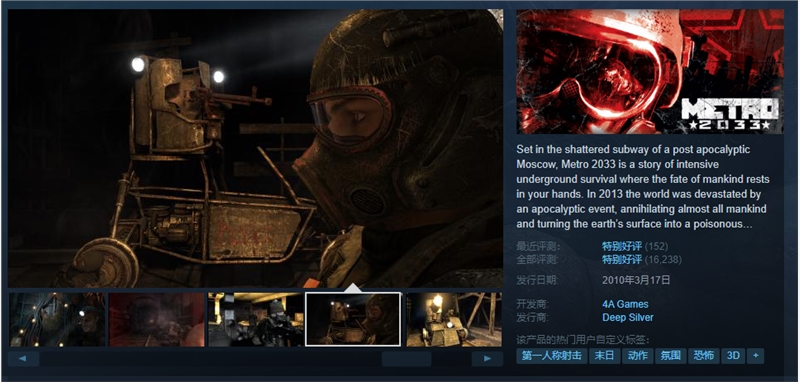Click the 恐怖 tag
This screenshot has height=382, width=800.
click(x=704, y=355)
